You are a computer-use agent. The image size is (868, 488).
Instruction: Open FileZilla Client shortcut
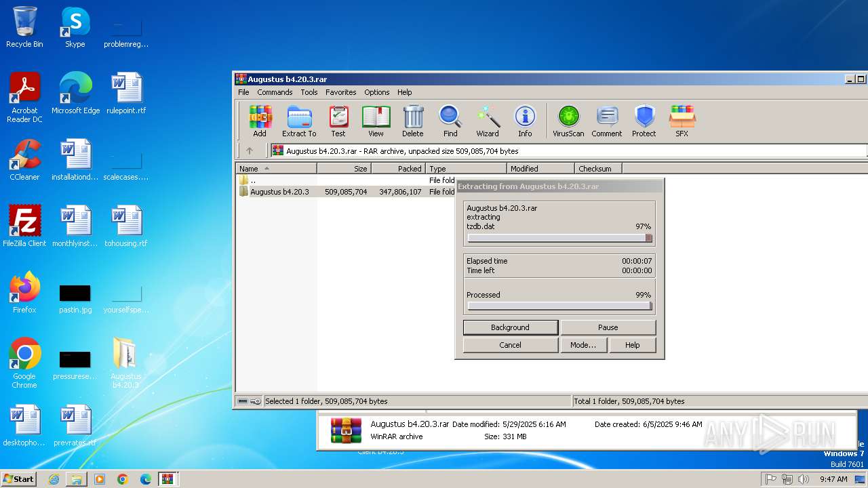click(x=24, y=226)
